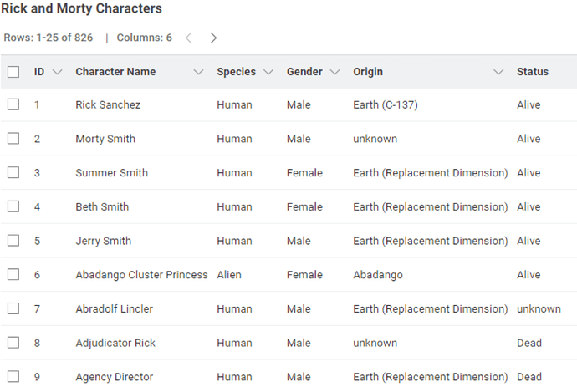Screen dimensions: 577x392
Task: Tick the select-all checkbox in the header
Action: point(13,72)
